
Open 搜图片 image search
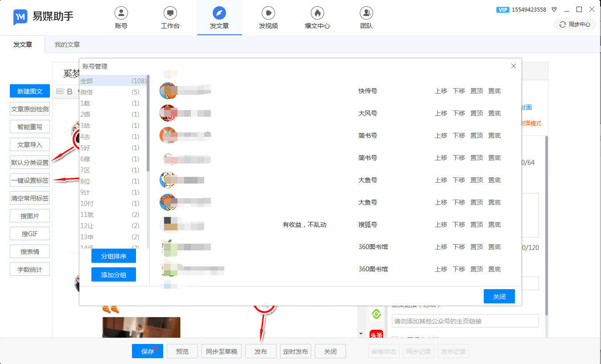(30, 216)
